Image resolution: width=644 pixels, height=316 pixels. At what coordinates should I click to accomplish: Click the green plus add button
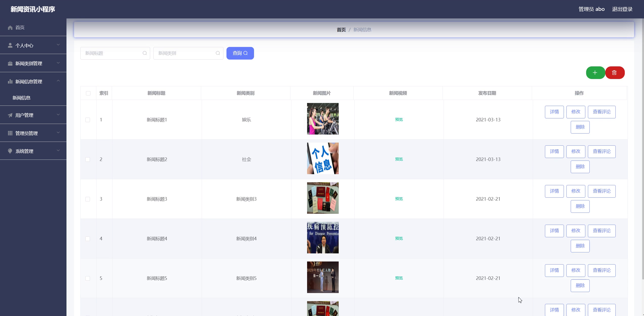tap(595, 73)
